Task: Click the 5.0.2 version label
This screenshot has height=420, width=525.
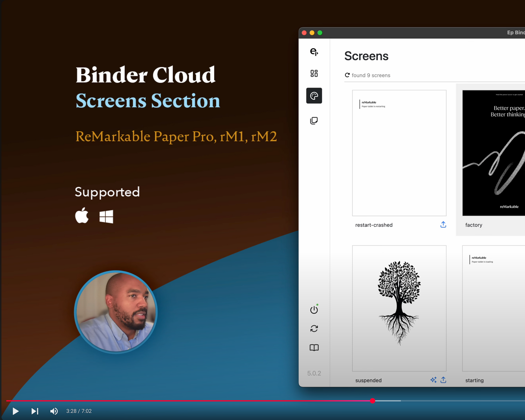Action: 314,373
